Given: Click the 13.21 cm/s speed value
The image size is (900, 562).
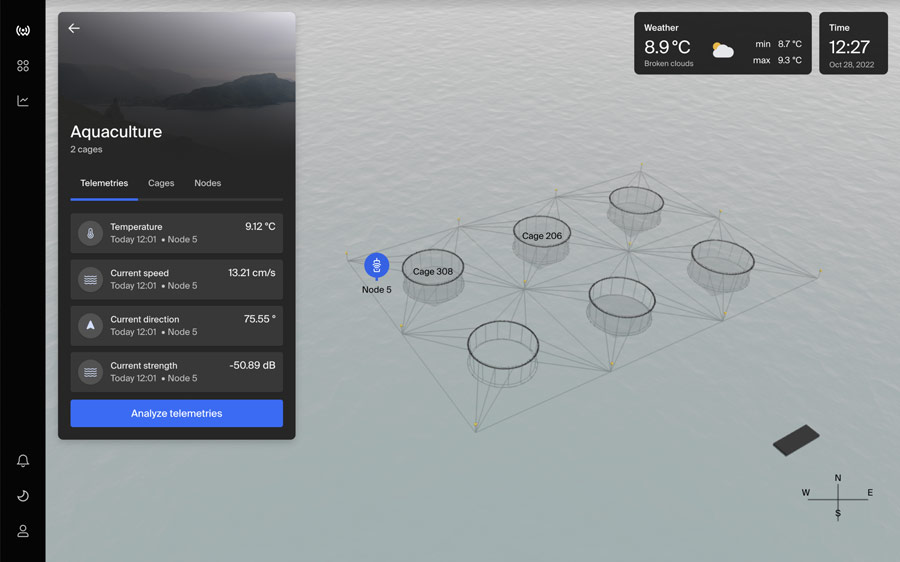Looking at the screenshot, I should coord(251,273).
